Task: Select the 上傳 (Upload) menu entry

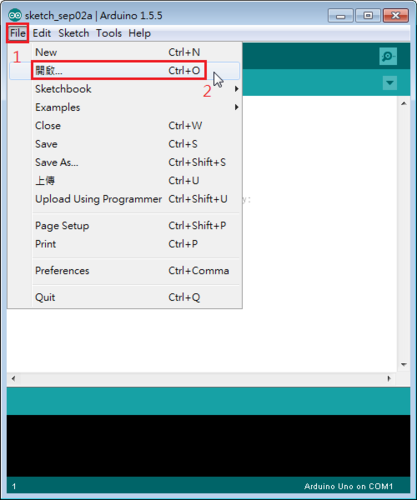Action: (124, 180)
